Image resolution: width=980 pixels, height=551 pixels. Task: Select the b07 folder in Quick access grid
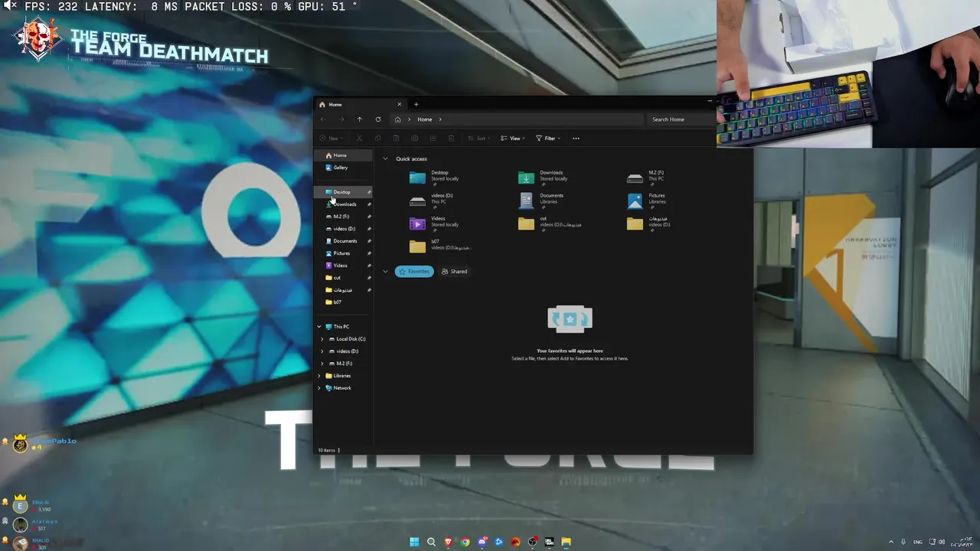440,246
